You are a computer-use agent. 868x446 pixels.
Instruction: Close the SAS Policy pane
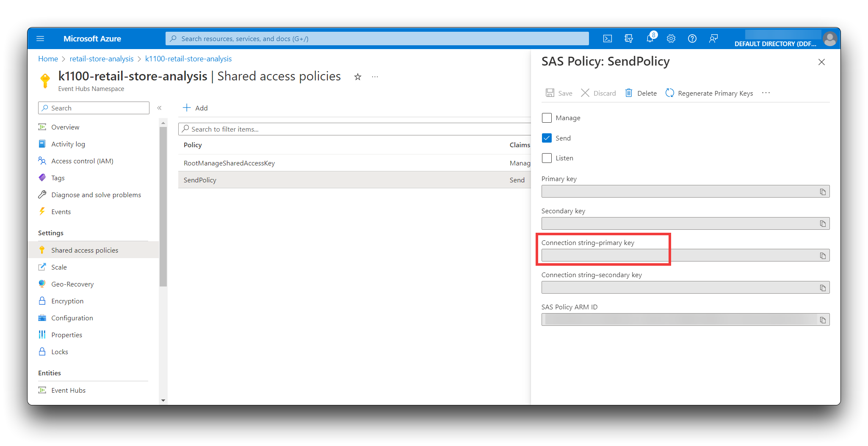821,62
